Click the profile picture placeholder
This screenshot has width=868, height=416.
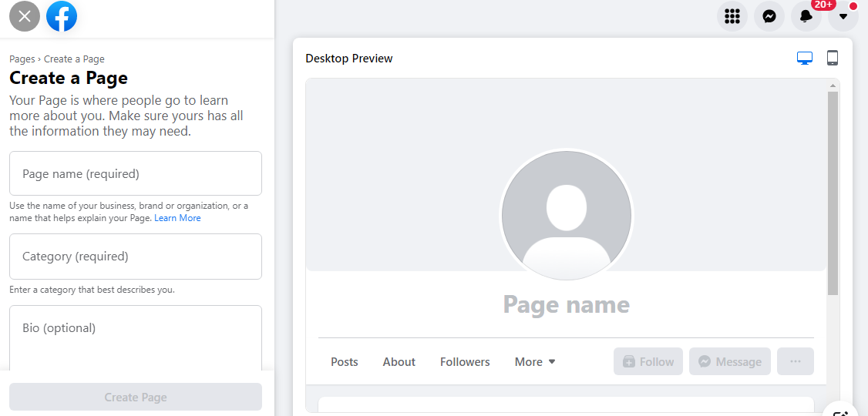click(x=567, y=215)
